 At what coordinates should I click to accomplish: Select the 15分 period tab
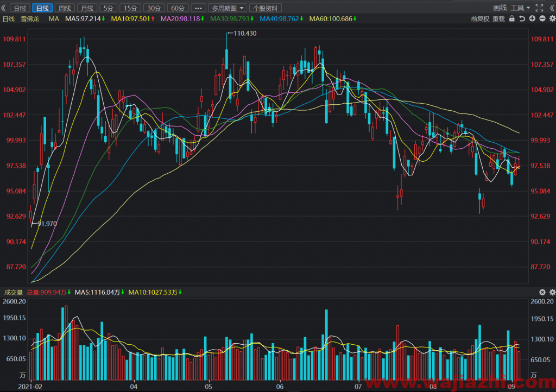130,8
